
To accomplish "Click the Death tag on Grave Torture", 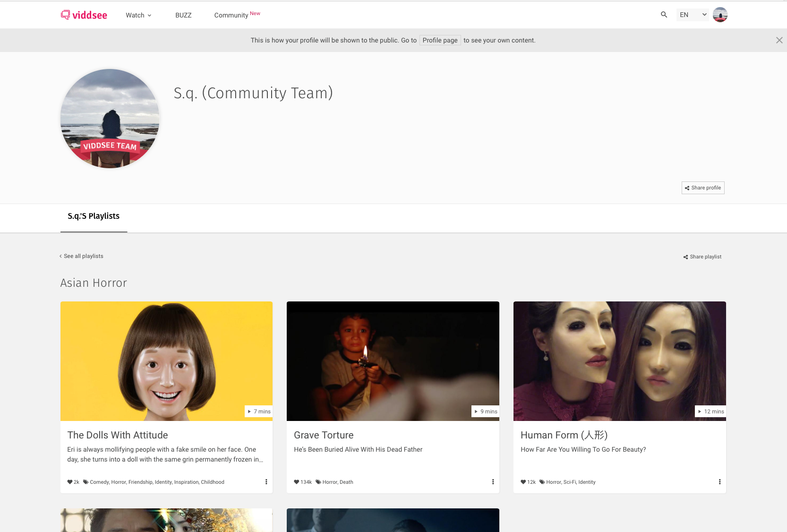I will pos(346,482).
